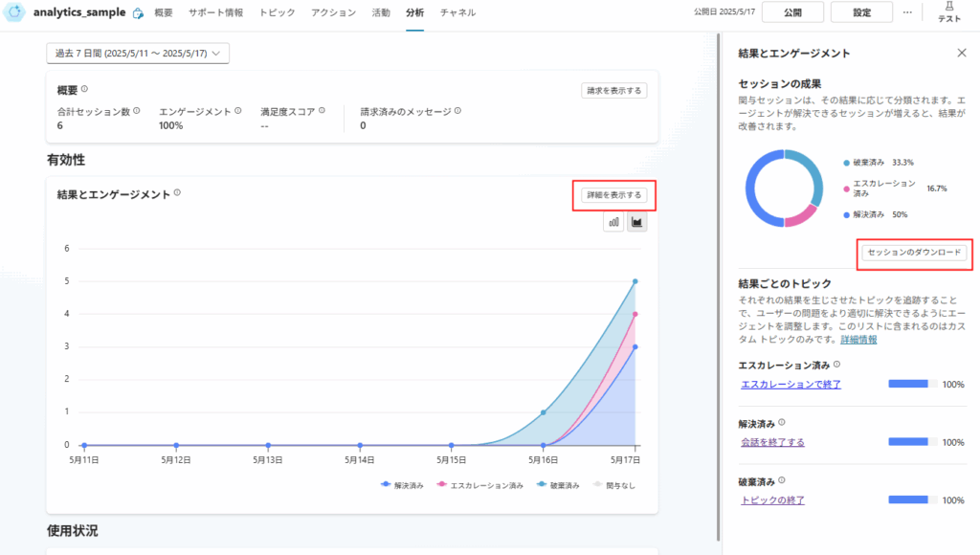Click the info icon beside 破棄済み heading
Viewport: 980px width, 555px height.
pos(781,480)
